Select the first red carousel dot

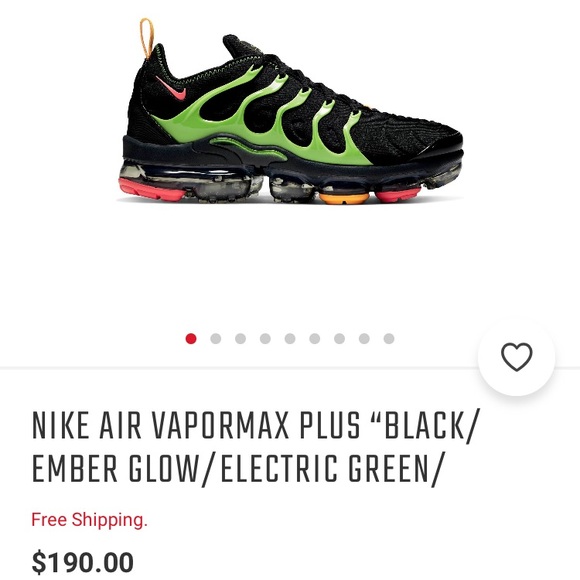191,338
